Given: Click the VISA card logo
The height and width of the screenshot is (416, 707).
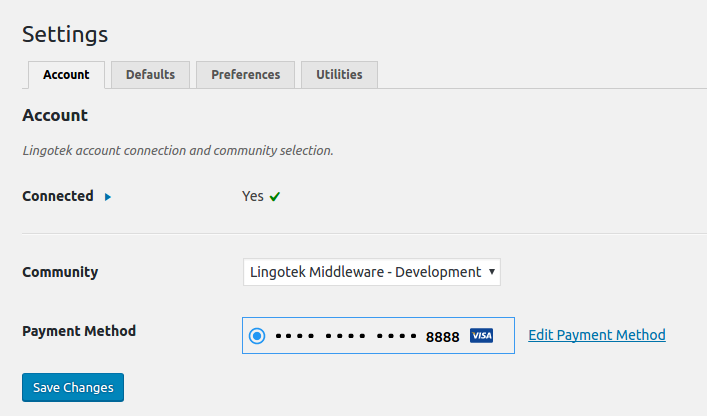Looking at the screenshot, I should coord(481,336).
